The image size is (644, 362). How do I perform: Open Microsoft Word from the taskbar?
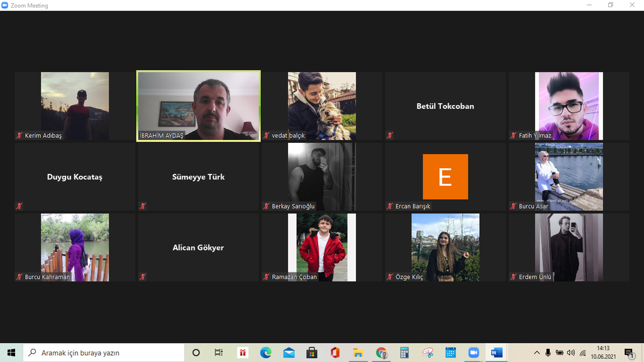click(x=496, y=353)
